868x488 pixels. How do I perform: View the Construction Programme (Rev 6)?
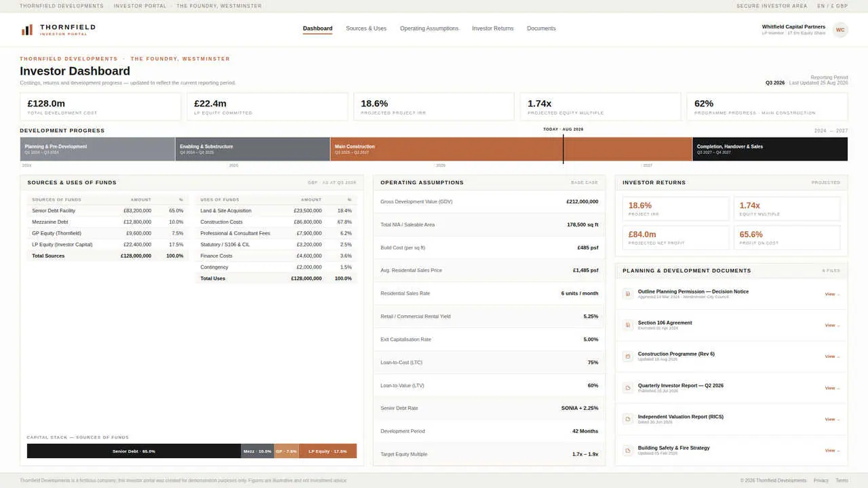832,357
